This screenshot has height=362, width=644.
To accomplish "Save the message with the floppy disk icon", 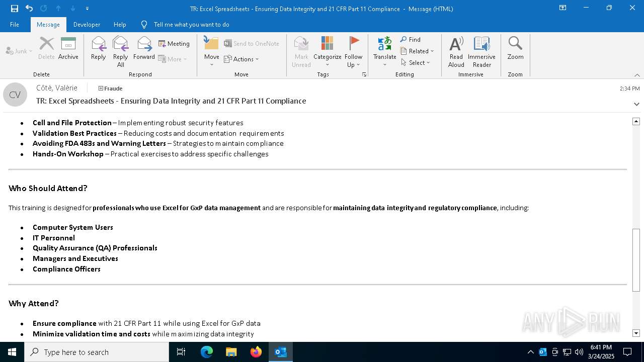I will click(15, 9).
